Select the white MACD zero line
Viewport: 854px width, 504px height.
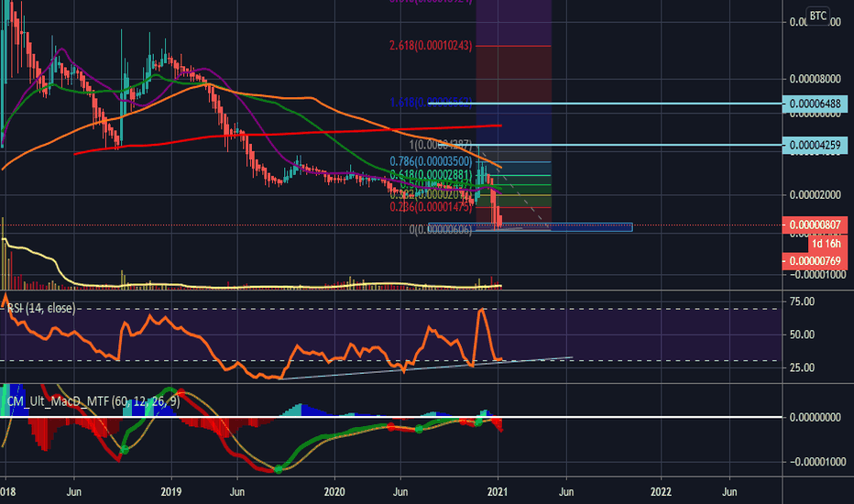[x=391, y=417]
